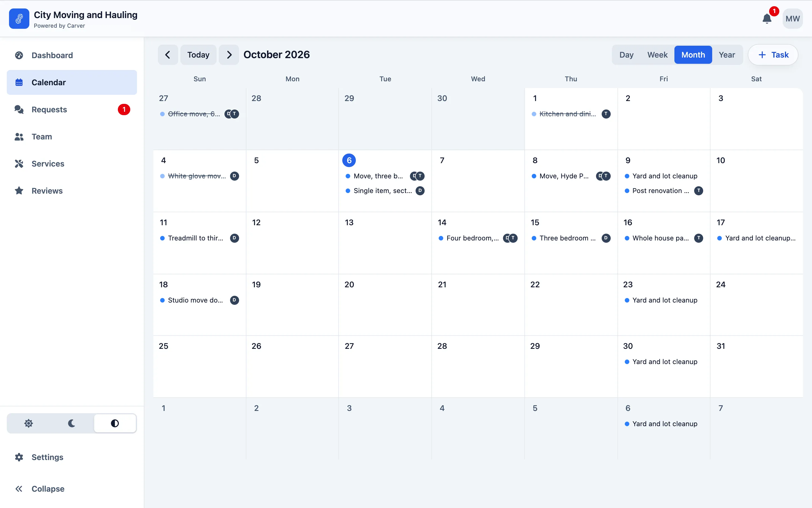Open 'Yard and lot cleanup' on Oct 30
The image size is (812, 508).
click(664, 362)
